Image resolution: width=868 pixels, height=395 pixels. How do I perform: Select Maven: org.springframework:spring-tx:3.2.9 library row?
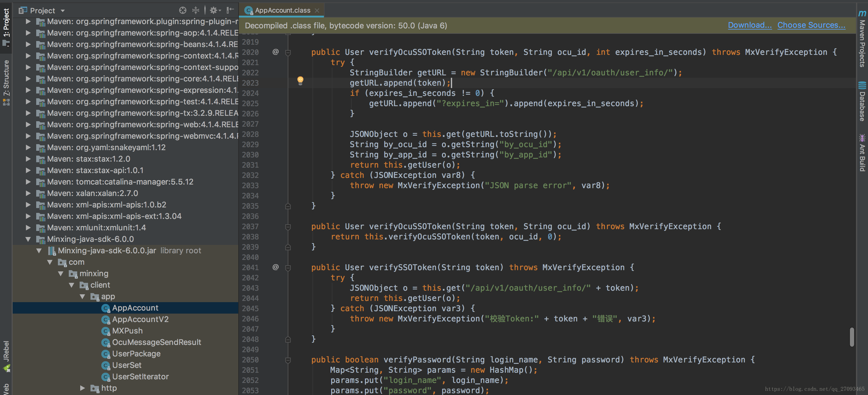coord(125,113)
